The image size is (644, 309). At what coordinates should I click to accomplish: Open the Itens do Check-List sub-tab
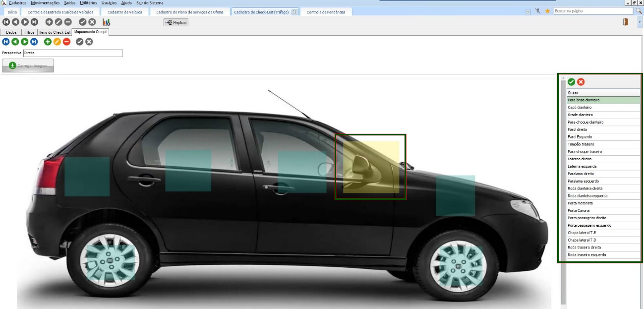pos(55,32)
